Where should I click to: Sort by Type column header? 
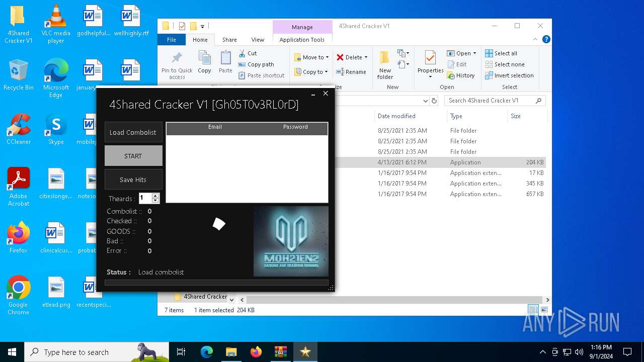pyautogui.click(x=456, y=116)
